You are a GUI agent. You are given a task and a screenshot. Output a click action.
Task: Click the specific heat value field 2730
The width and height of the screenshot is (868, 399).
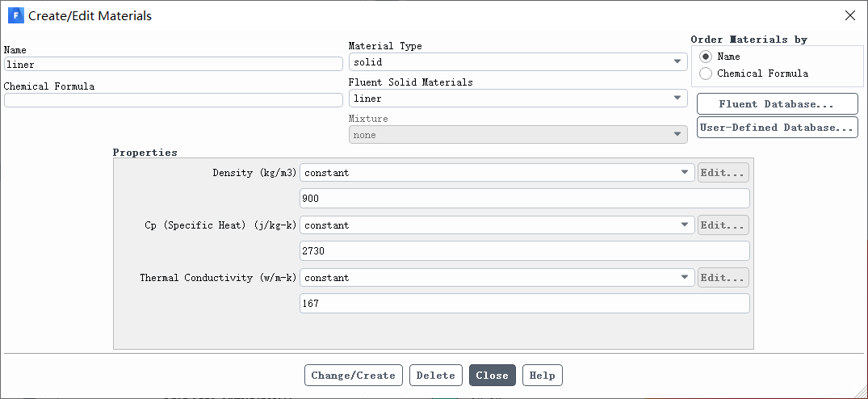click(525, 250)
